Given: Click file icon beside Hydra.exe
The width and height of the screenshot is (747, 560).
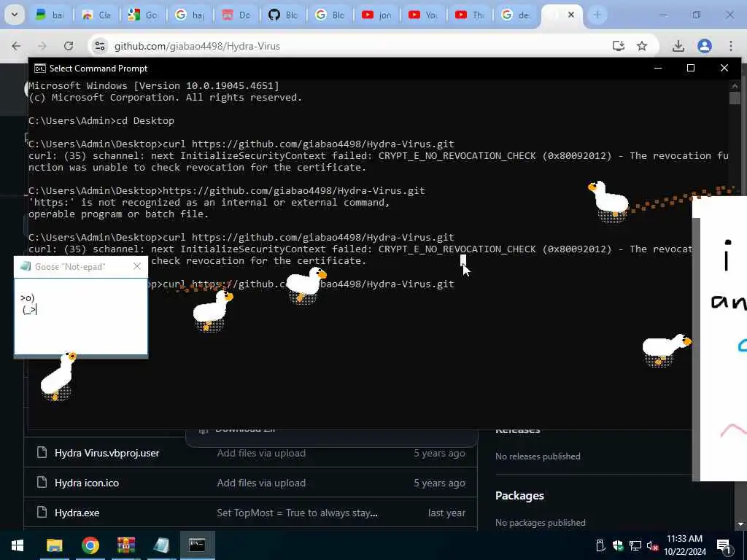Looking at the screenshot, I should click(42, 513).
